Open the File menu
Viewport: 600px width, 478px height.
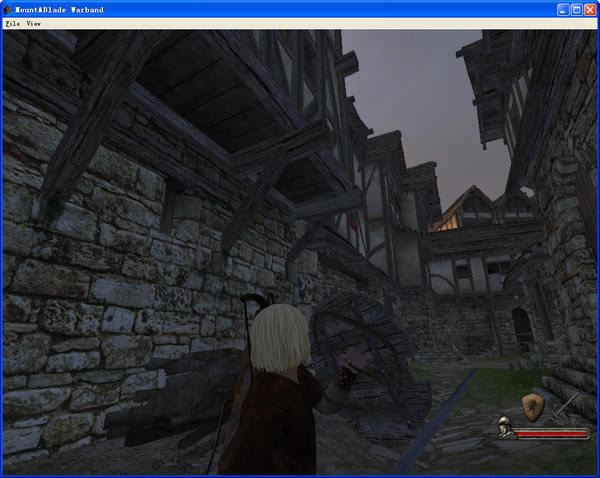(12, 22)
